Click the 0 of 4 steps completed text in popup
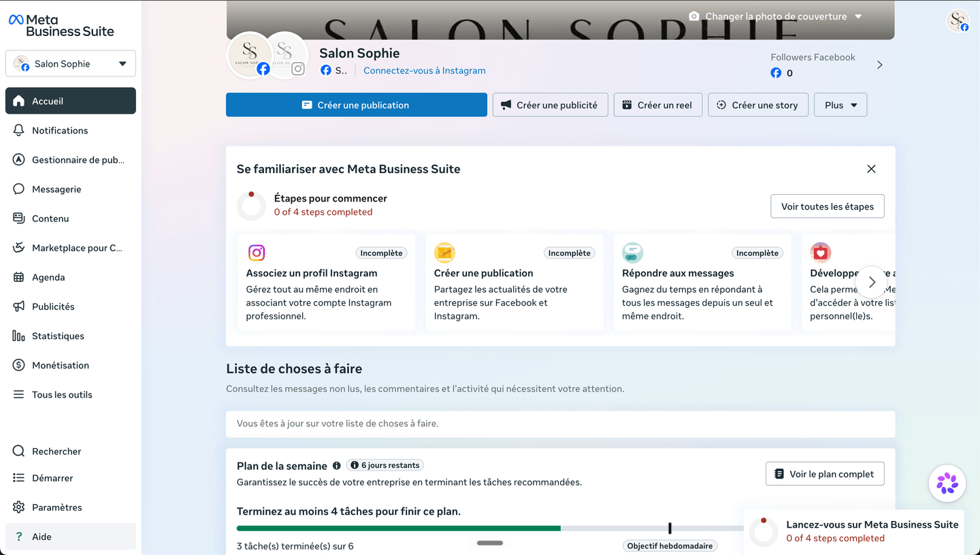Viewport: 980px width, 555px height. [835, 538]
